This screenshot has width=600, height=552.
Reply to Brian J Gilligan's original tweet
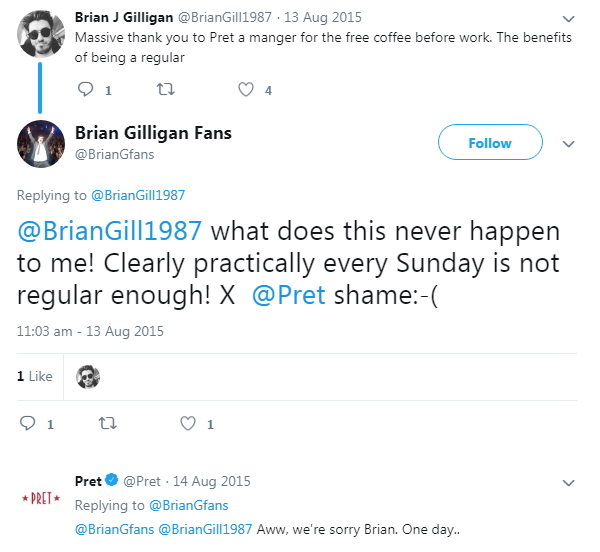tap(86, 90)
